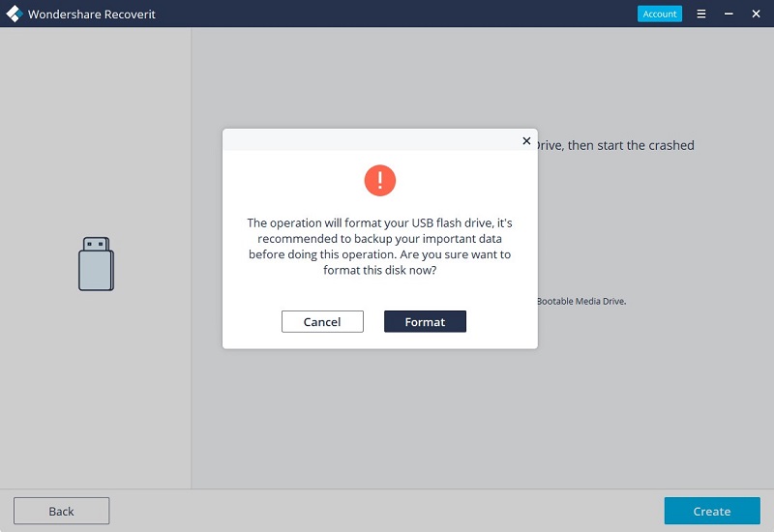Open the Account panel
This screenshot has width=774, height=532.
click(660, 14)
